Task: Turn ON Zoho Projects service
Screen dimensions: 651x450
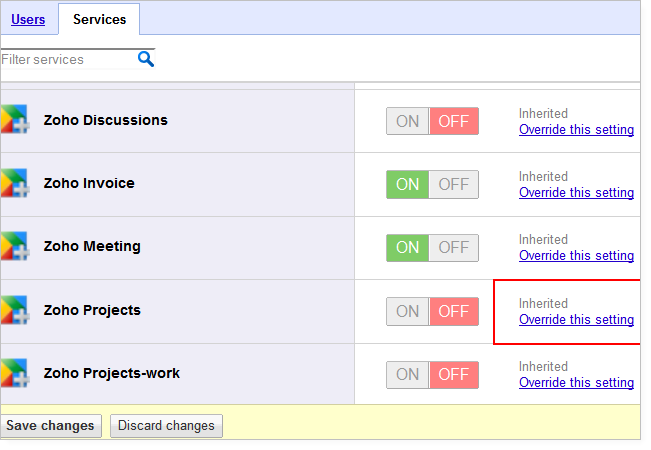Action: point(407,311)
